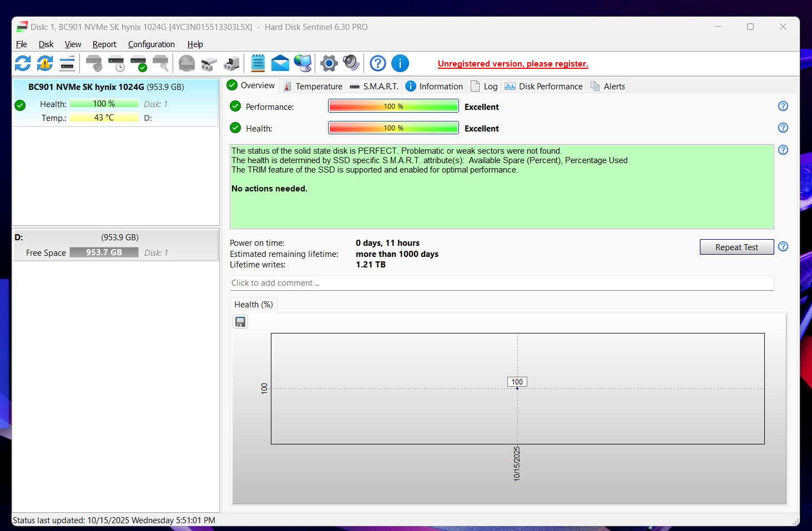Viewport: 812px width, 531px height.
Task: Click the globe with monitor network icon
Action: coord(302,63)
